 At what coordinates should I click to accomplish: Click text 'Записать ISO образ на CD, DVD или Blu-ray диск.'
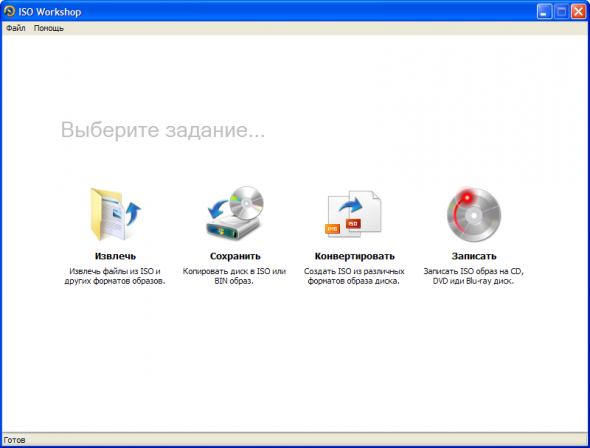(473, 276)
